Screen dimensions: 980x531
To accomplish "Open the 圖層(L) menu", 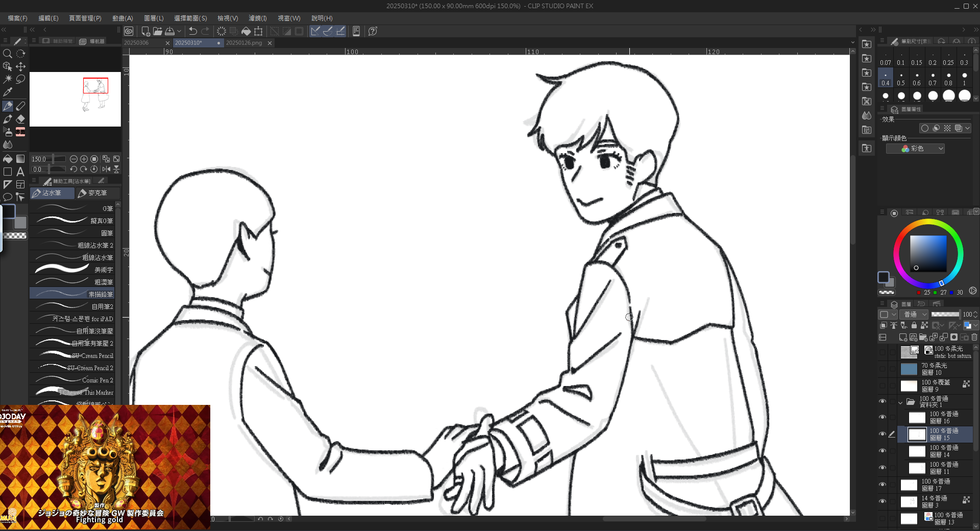I will tap(154, 18).
